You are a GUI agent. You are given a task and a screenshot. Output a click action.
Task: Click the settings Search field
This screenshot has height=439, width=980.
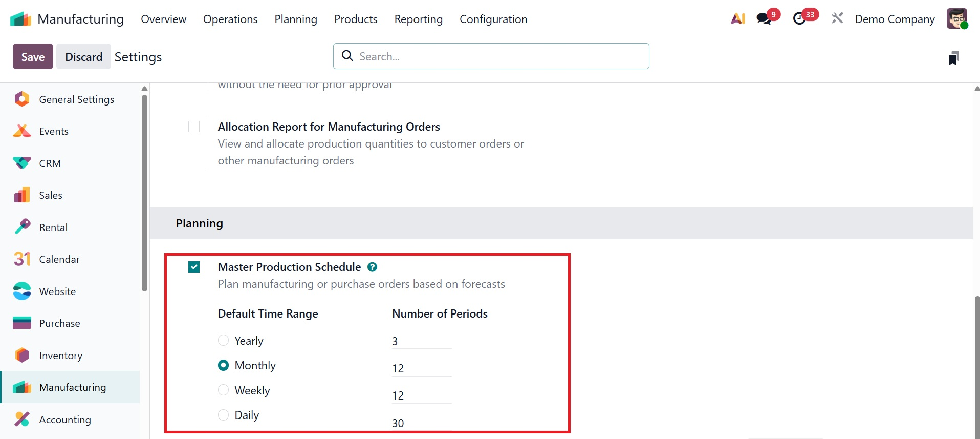click(491, 56)
